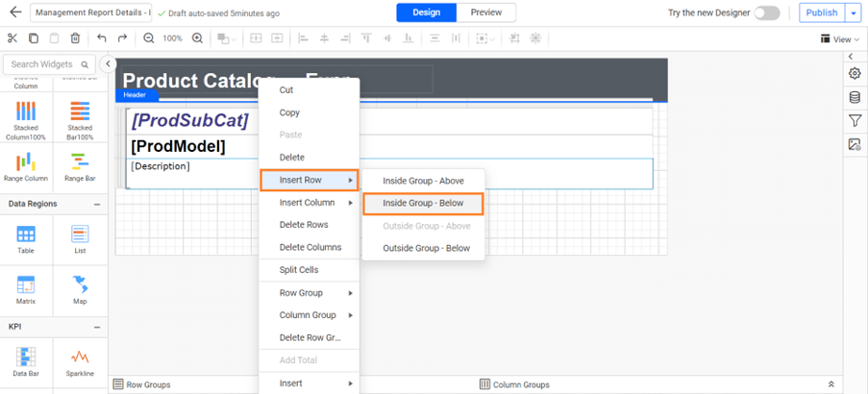The image size is (868, 394).
Task: Open the Parameters filter funnel icon
Action: click(x=855, y=121)
